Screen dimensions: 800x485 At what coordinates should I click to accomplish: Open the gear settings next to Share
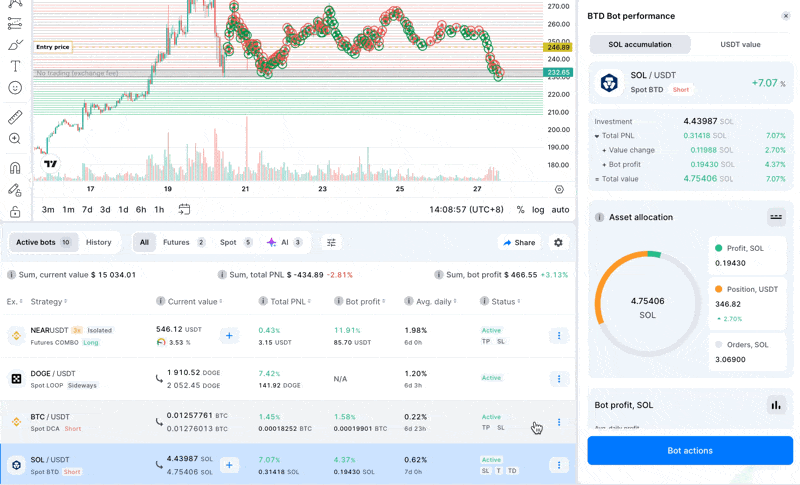point(558,242)
